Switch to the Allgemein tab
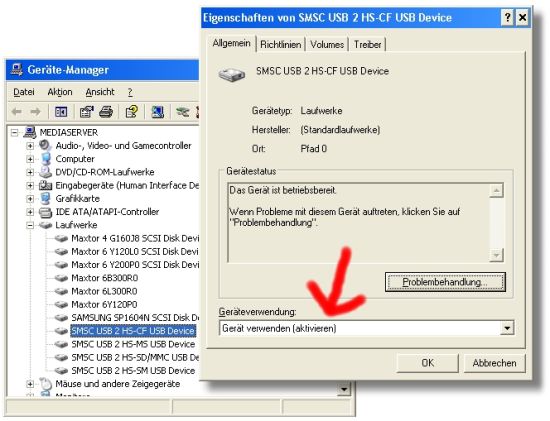This screenshot has height=421, width=550. tap(232, 44)
